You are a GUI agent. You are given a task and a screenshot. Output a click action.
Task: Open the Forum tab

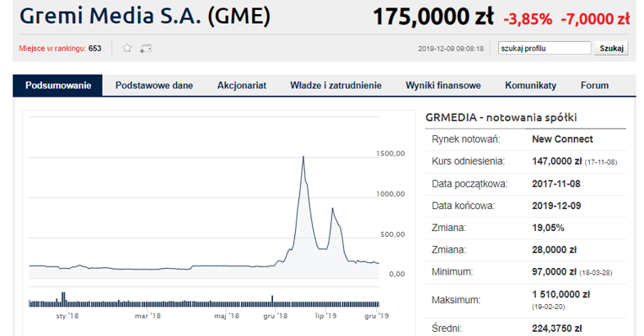coord(594,85)
